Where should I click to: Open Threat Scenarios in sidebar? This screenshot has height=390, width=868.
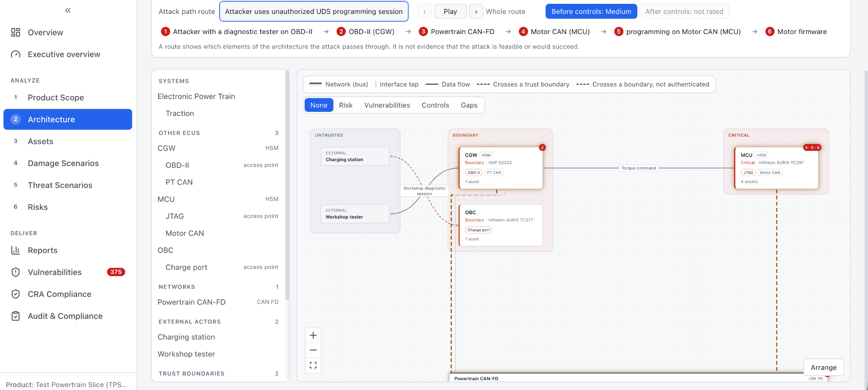point(68,185)
